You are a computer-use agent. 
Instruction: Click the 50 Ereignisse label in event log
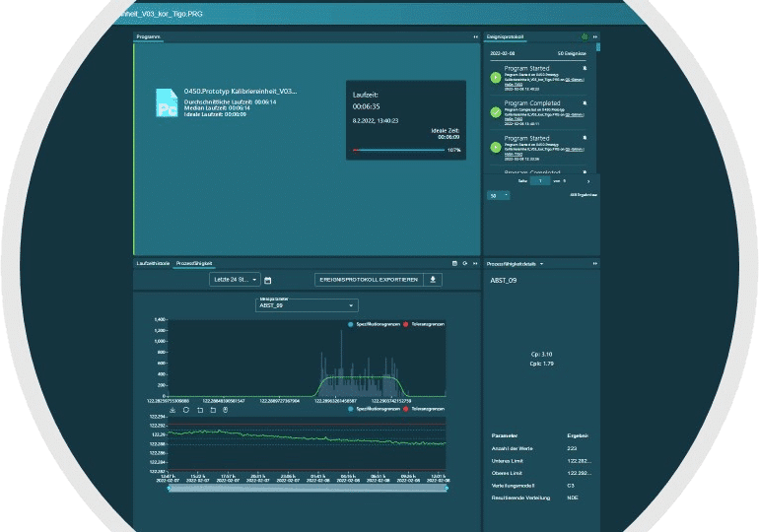pos(572,53)
